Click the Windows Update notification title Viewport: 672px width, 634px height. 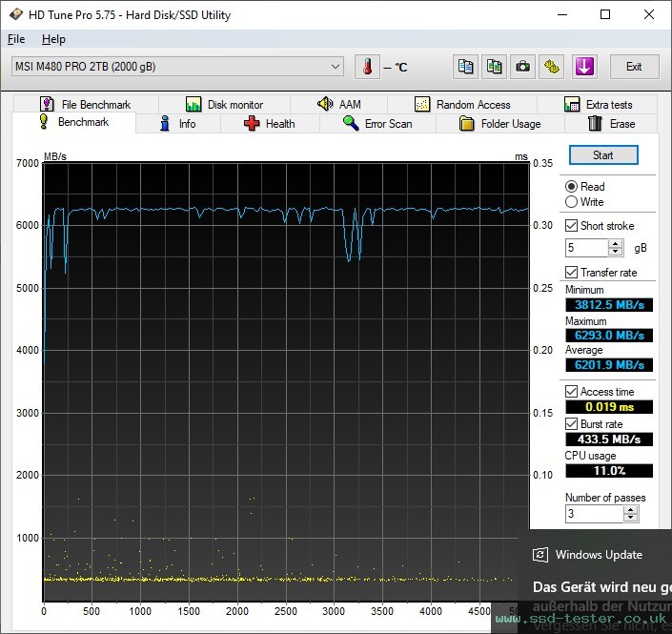click(x=599, y=555)
